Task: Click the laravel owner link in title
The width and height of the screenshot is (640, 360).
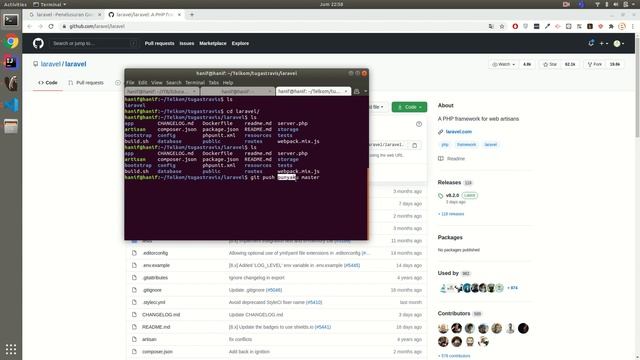Action: [51, 64]
